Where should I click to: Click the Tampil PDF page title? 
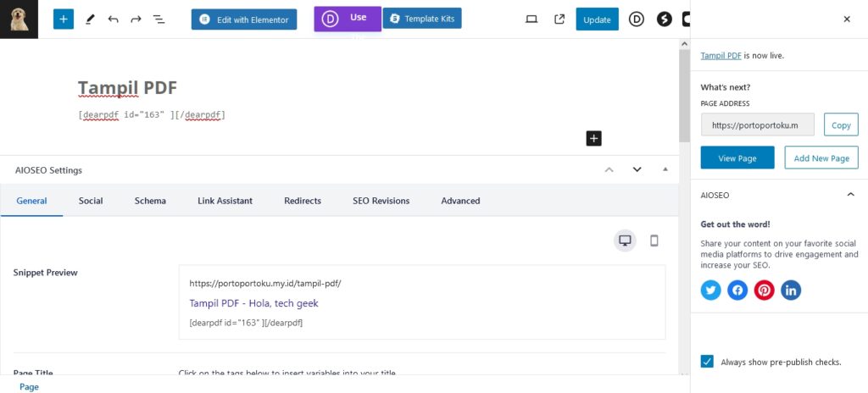point(127,87)
